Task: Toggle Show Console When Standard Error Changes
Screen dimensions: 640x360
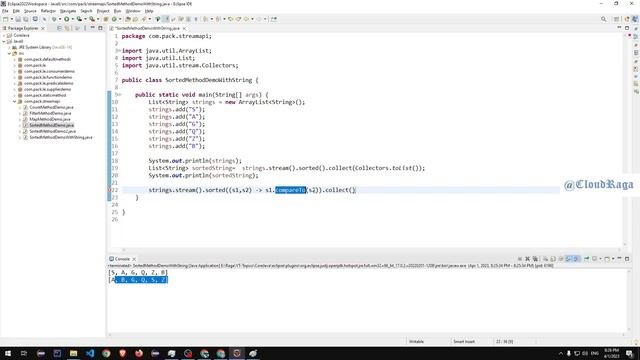Action: 576,259
